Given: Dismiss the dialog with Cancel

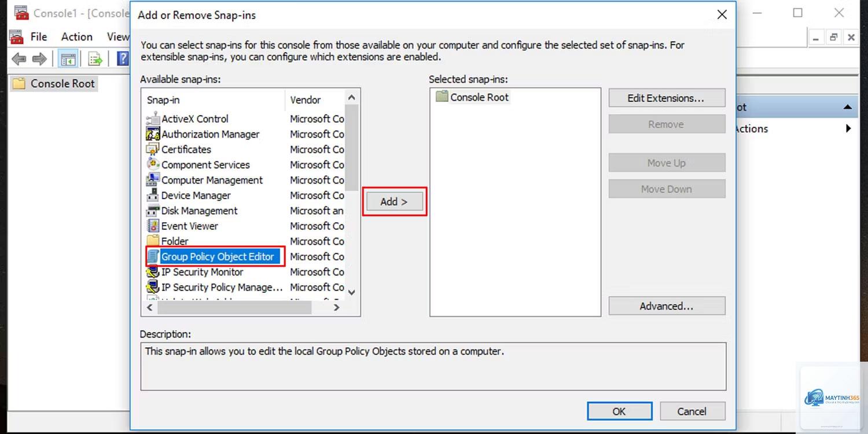Looking at the screenshot, I should click(x=692, y=411).
